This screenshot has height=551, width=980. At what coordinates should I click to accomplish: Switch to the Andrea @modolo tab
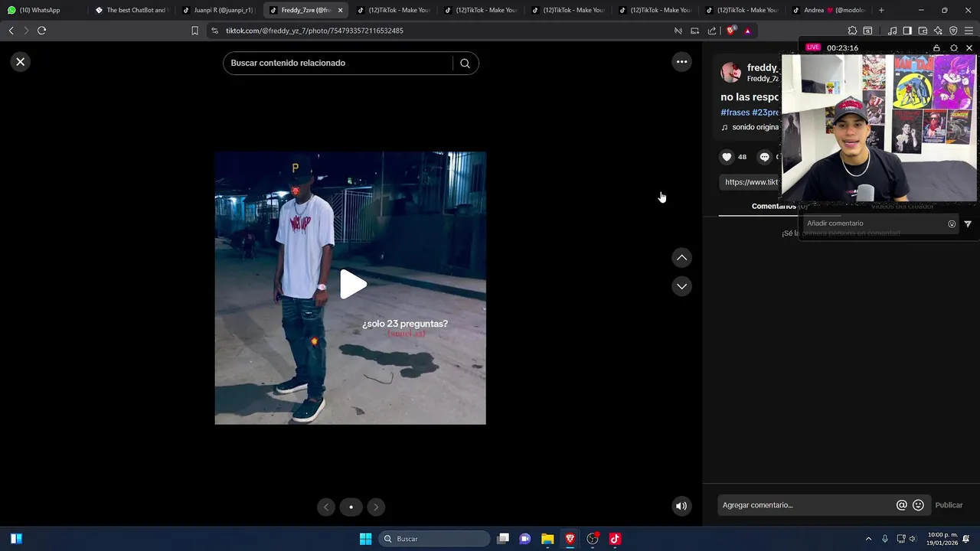coord(830,10)
